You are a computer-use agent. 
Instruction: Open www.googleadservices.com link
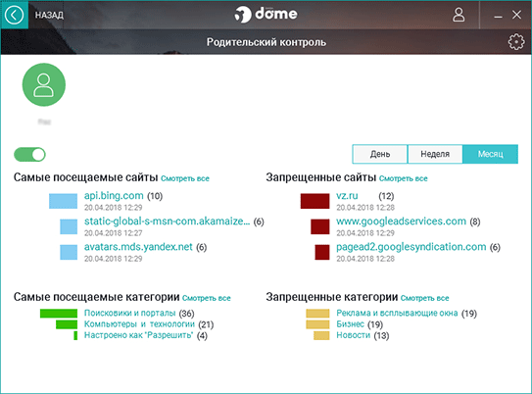tap(401, 222)
